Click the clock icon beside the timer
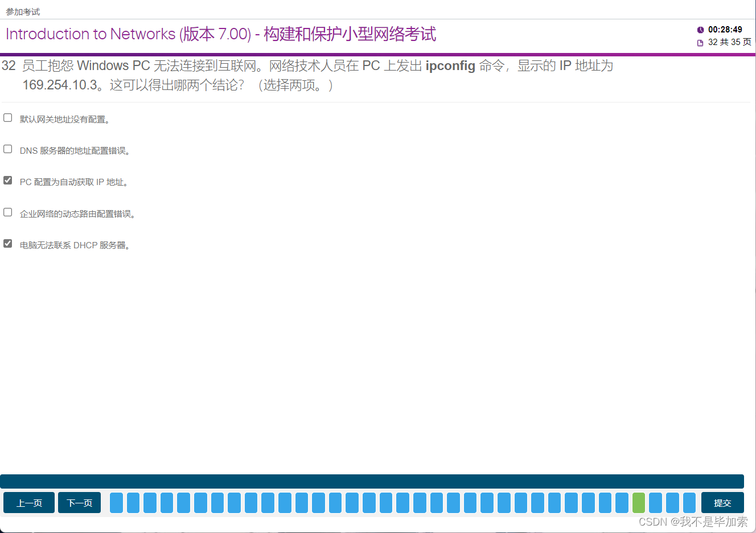 pyautogui.click(x=700, y=30)
